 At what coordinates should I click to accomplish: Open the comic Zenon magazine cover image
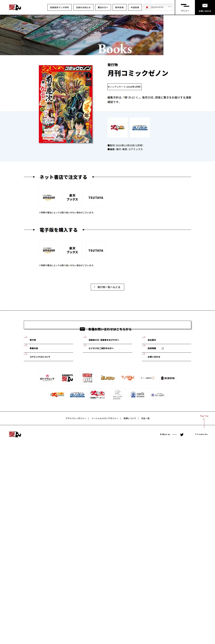coord(66,104)
